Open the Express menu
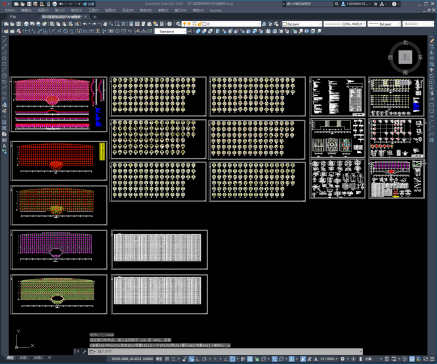The width and height of the screenshot is (437, 364). click(216, 10)
